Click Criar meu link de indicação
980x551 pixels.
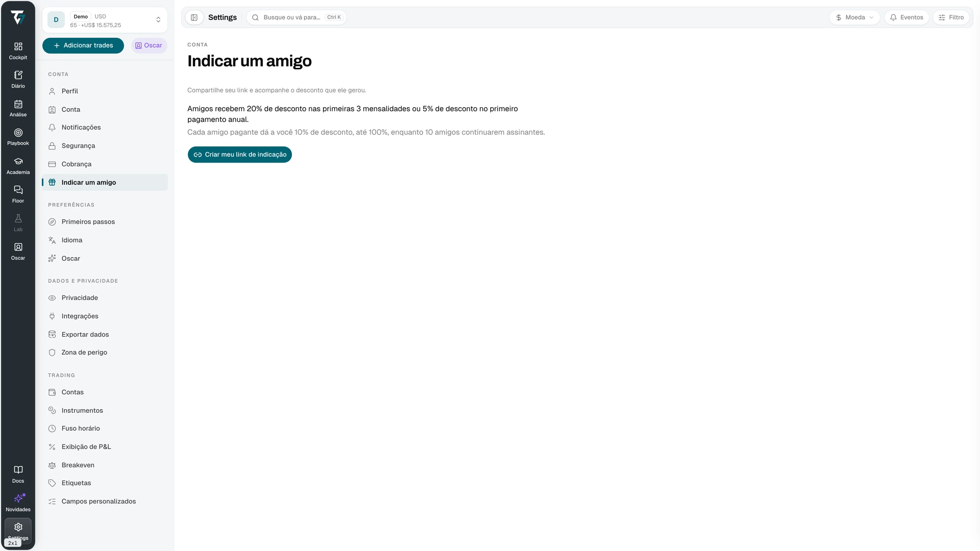pos(240,155)
